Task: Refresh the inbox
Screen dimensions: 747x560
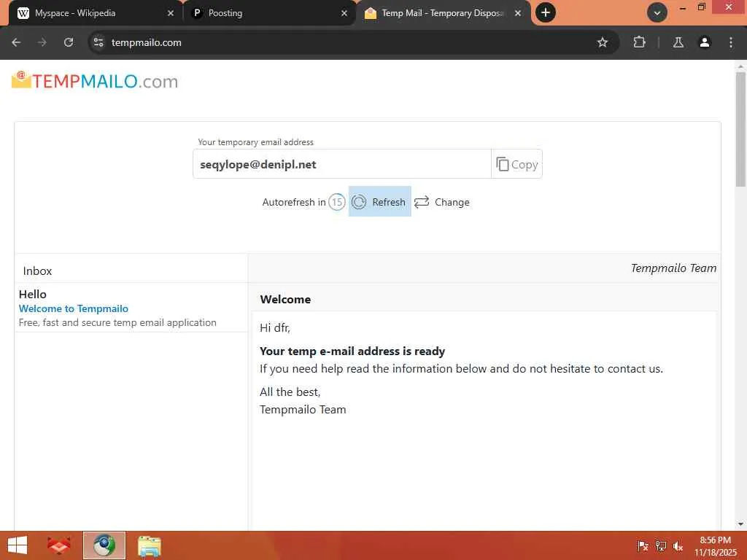Action: 379,201
